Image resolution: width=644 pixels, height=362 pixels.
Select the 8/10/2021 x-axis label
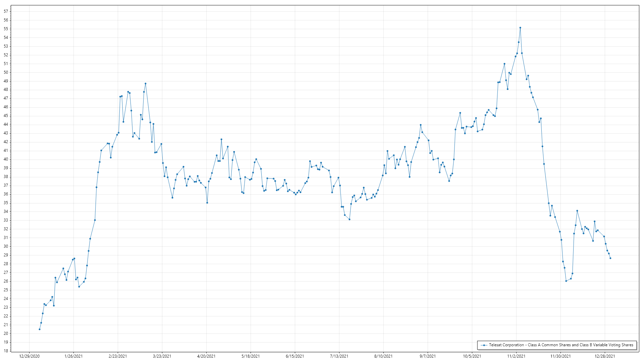[x=383, y=356]
